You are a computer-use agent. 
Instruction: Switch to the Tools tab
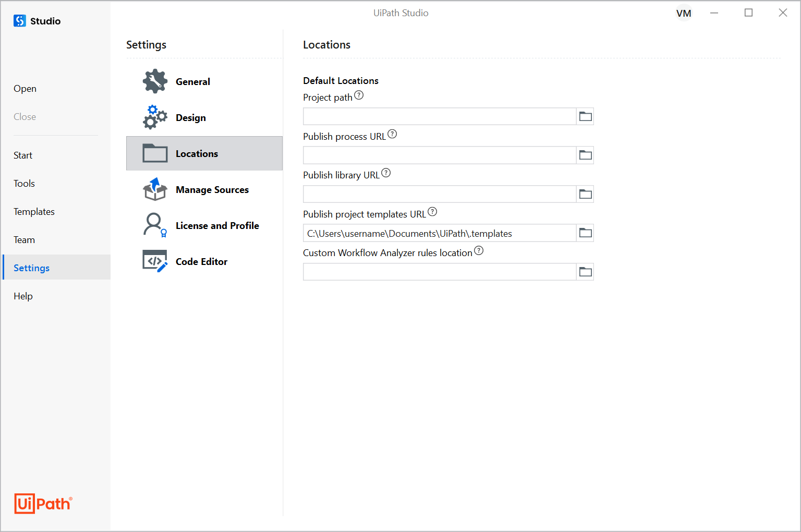(x=24, y=184)
